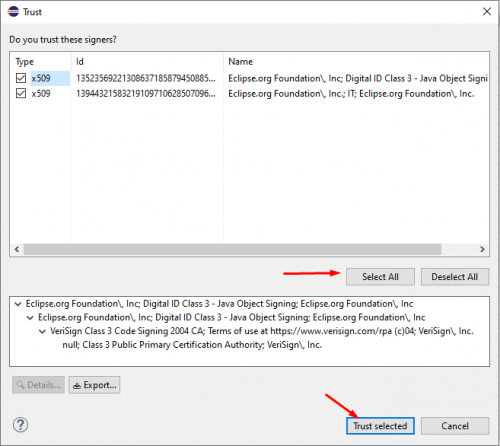
Task: Open the help question mark icon
Action: (20, 425)
